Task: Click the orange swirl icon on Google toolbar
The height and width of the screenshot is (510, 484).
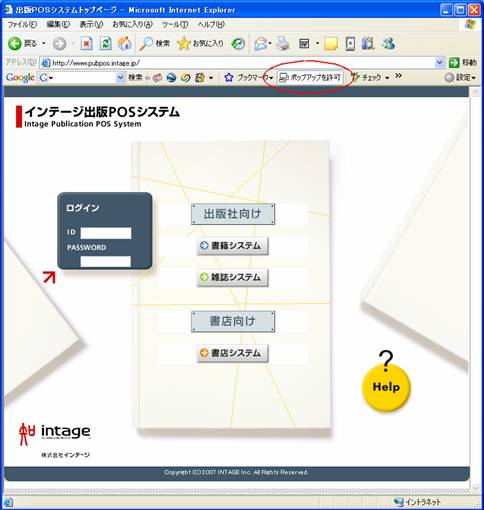Action: [x=186, y=78]
